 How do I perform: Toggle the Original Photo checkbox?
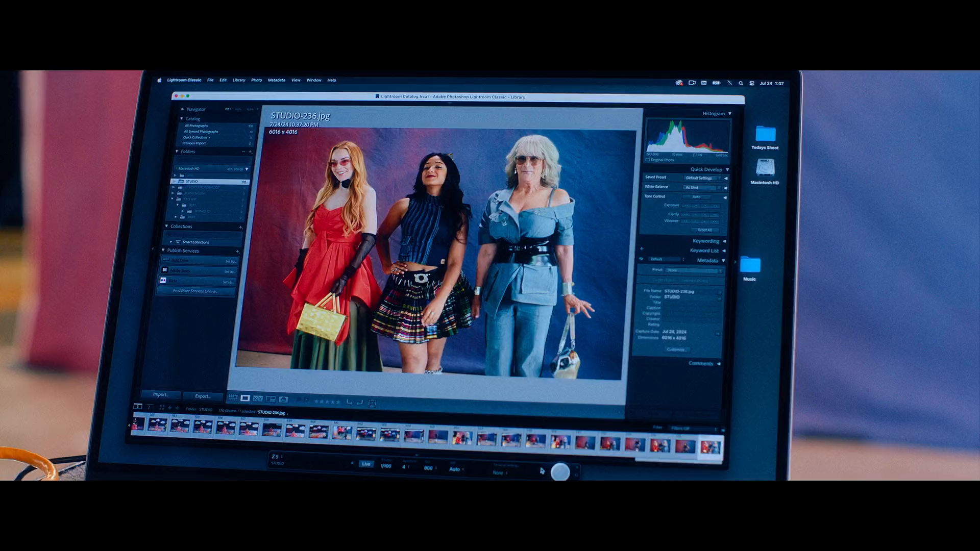pos(648,160)
